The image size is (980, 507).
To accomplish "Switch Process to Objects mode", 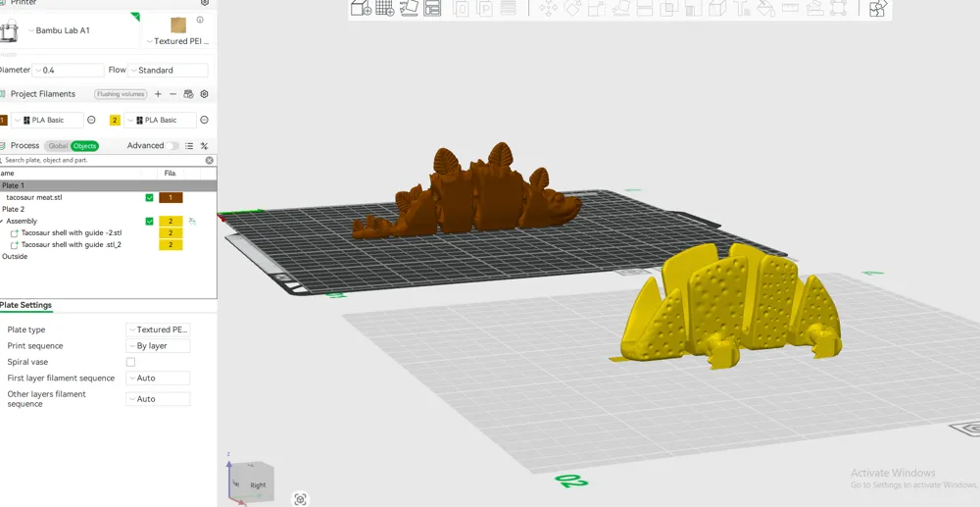I will pos(84,146).
